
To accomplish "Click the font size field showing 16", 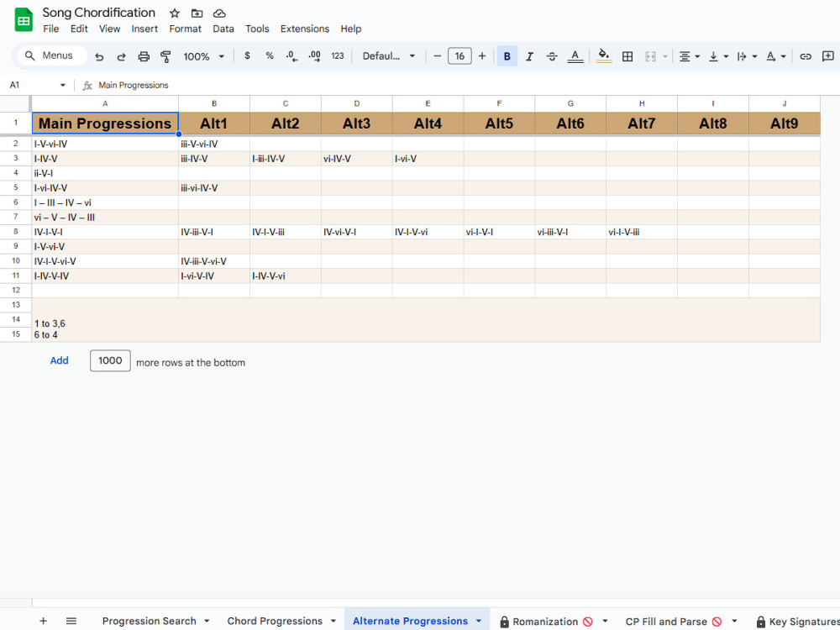I will click(459, 55).
